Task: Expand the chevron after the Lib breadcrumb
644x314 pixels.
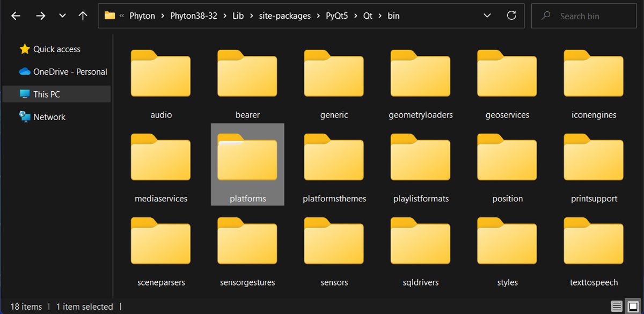Action: point(251,16)
